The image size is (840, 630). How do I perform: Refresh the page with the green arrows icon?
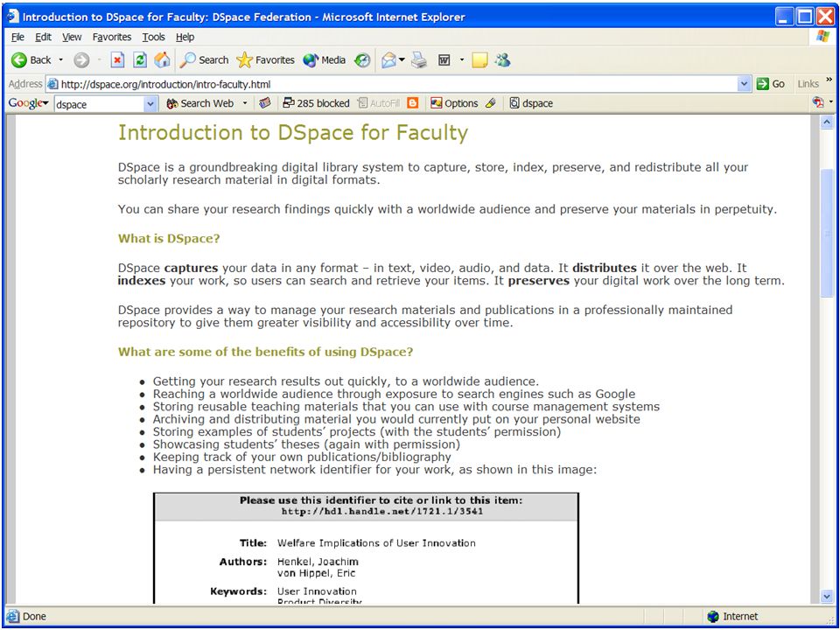(140, 60)
